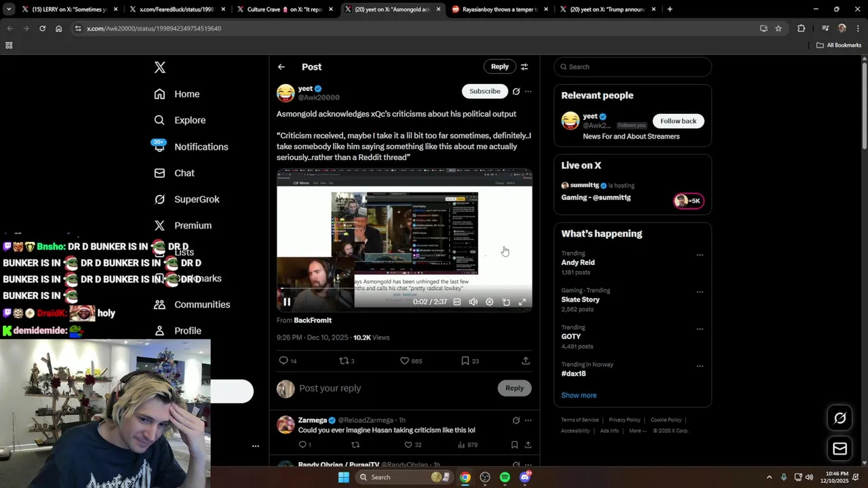Share the main post via share icon
This screenshot has height=488, width=868.
[x=526, y=361]
